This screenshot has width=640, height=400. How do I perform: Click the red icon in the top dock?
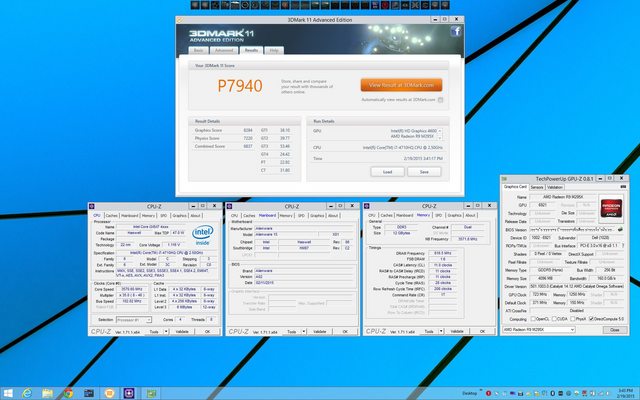coord(385,5)
